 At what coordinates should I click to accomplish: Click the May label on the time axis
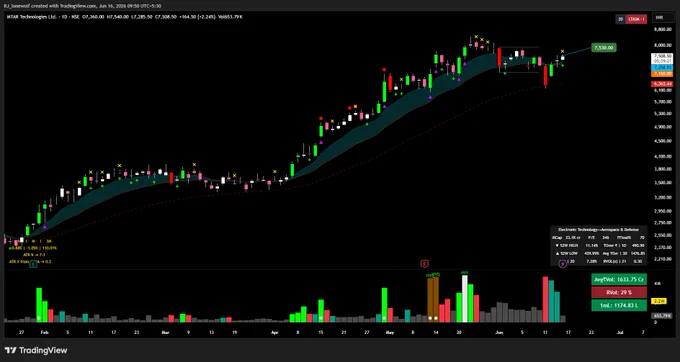(390, 333)
